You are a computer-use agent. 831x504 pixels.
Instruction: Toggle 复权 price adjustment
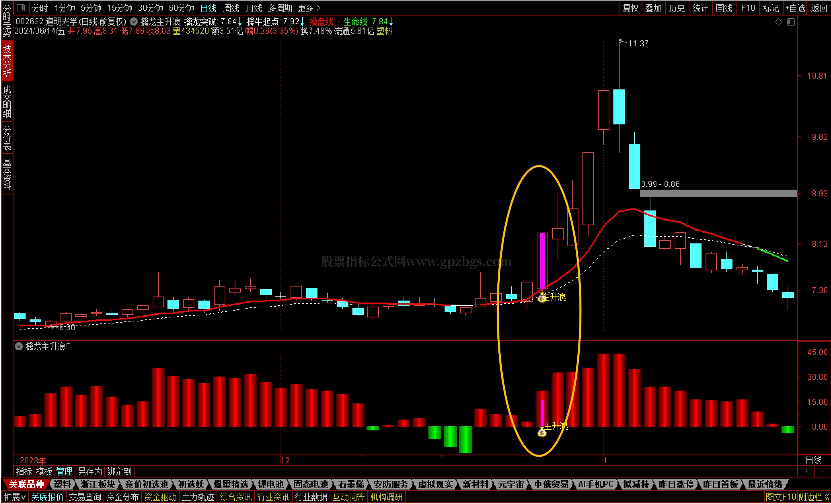click(630, 8)
